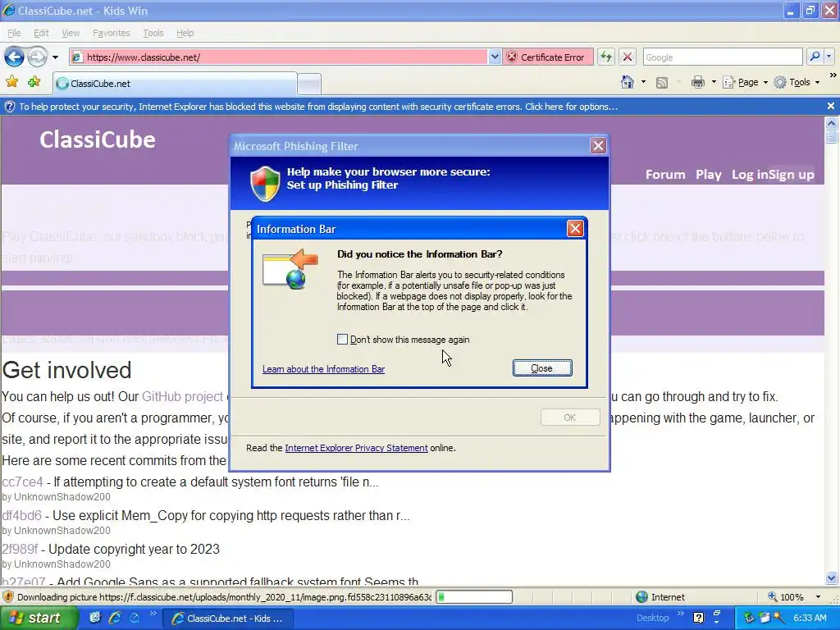Expand the quick launch overflow chevron
Screen dimensions: 840x630
153,614
